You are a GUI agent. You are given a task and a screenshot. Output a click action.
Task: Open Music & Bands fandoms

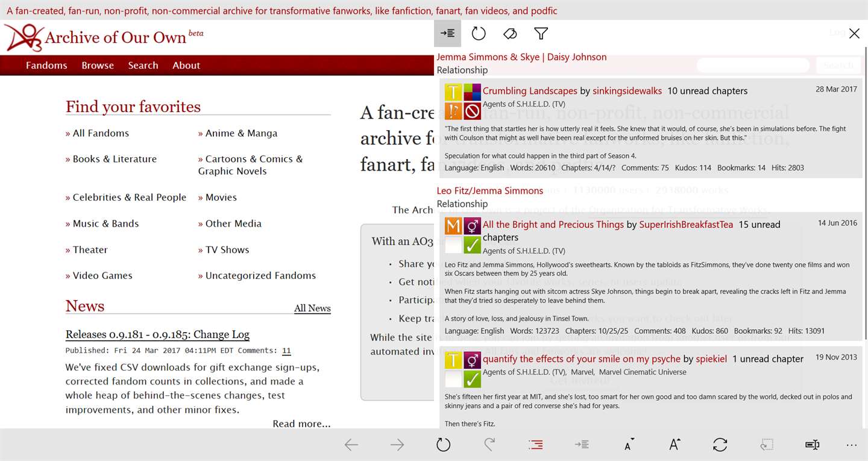click(105, 224)
